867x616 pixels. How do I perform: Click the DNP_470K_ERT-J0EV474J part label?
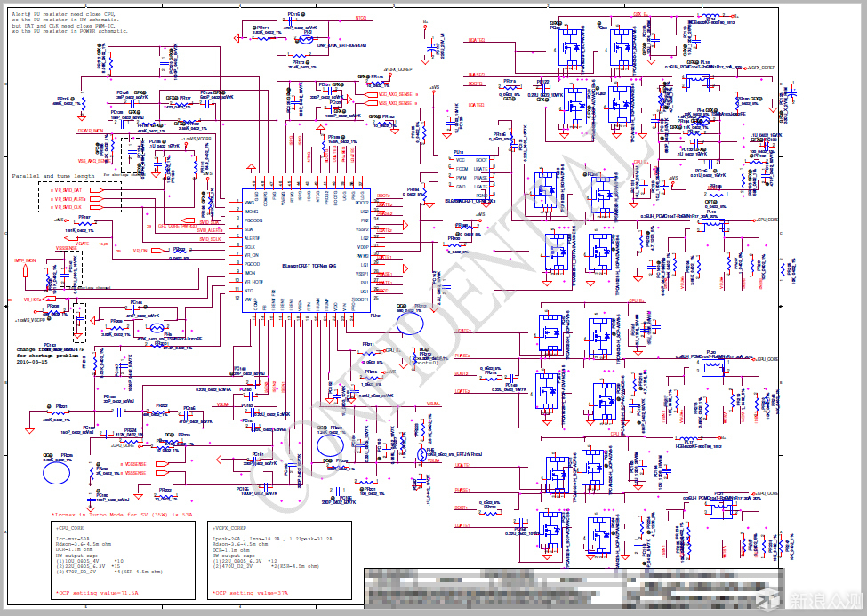click(341, 45)
